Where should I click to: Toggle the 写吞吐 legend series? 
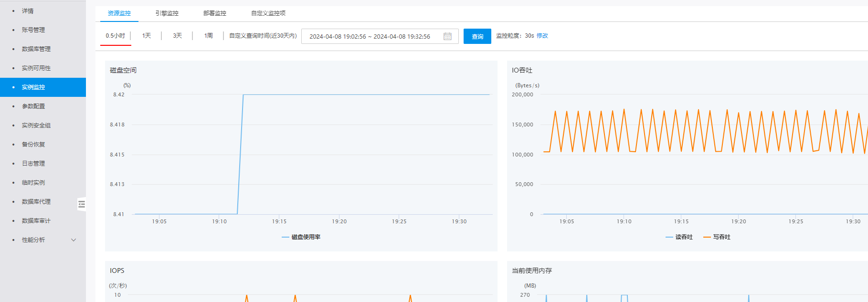tap(717, 237)
